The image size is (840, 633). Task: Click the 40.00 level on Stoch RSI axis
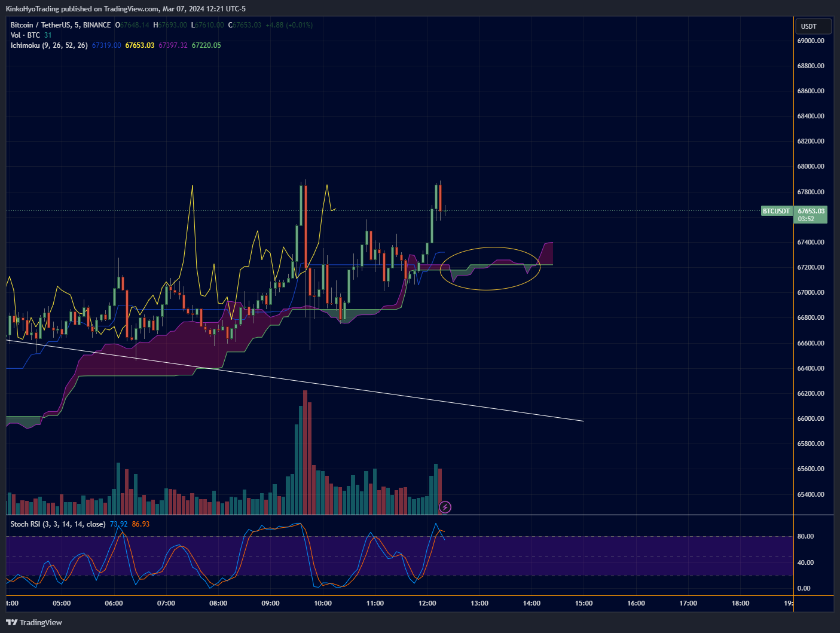[x=804, y=562]
